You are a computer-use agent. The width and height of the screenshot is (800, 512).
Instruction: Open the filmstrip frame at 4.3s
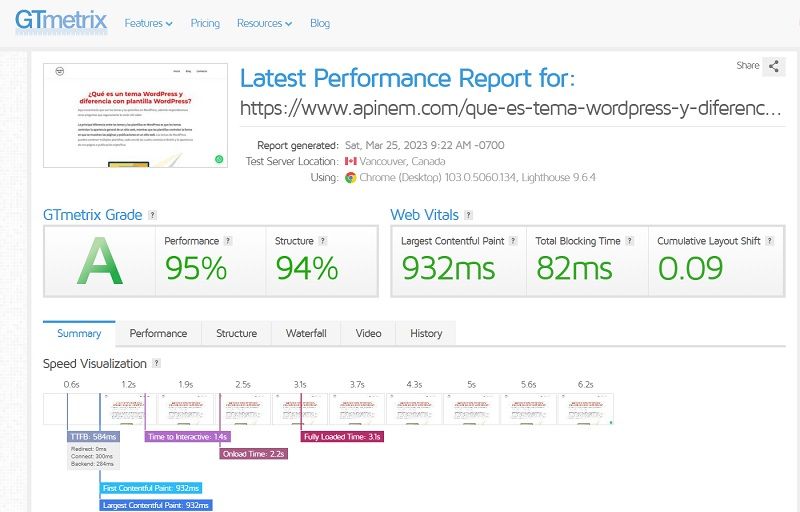tap(414, 409)
